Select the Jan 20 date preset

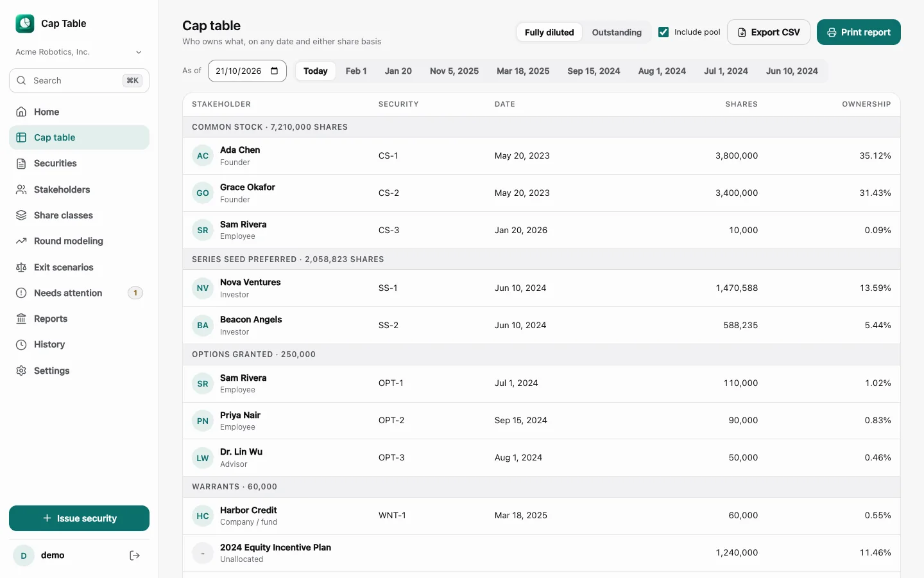click(x=398, y=71)
